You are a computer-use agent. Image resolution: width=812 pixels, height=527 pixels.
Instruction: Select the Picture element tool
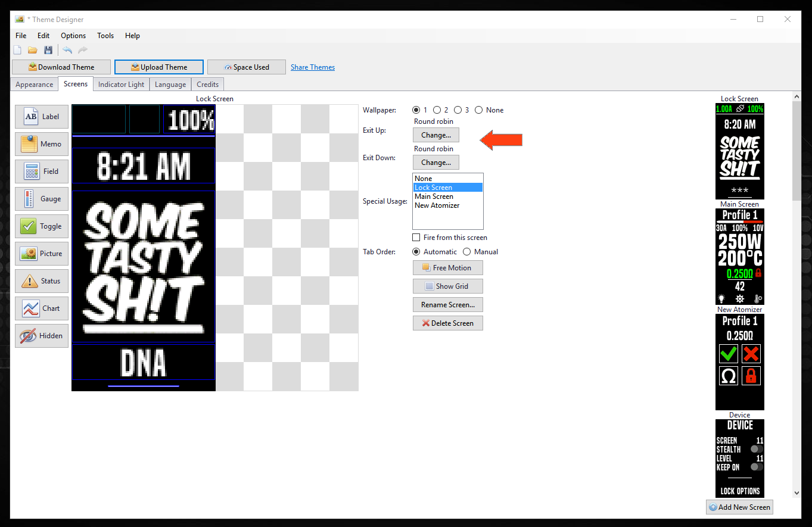pos(42,254)
